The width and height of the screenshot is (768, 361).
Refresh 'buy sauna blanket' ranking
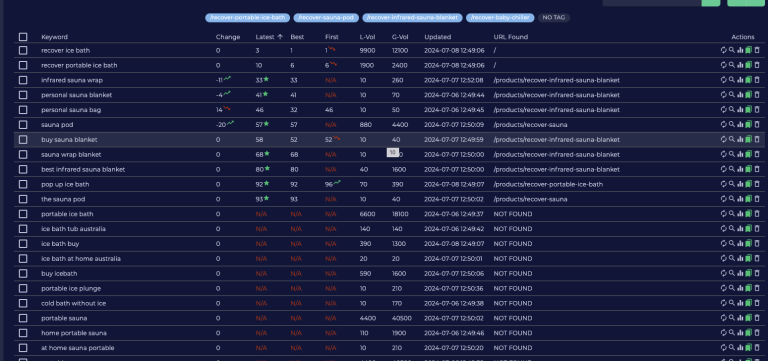(723, 140)
